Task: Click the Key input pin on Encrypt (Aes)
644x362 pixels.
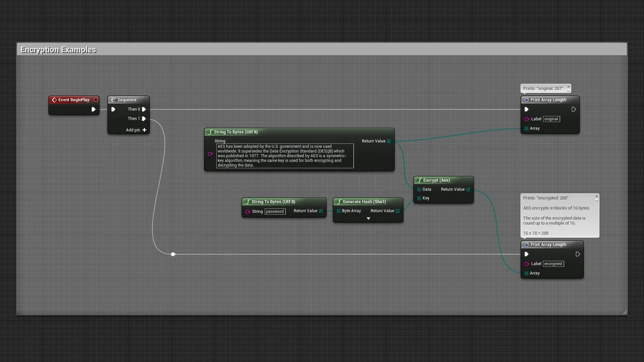Action: pyautogui.click(x=419, y=198)
